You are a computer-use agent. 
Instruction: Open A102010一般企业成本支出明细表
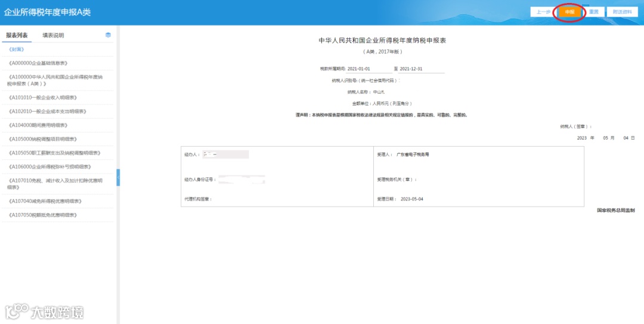[47, 112]
